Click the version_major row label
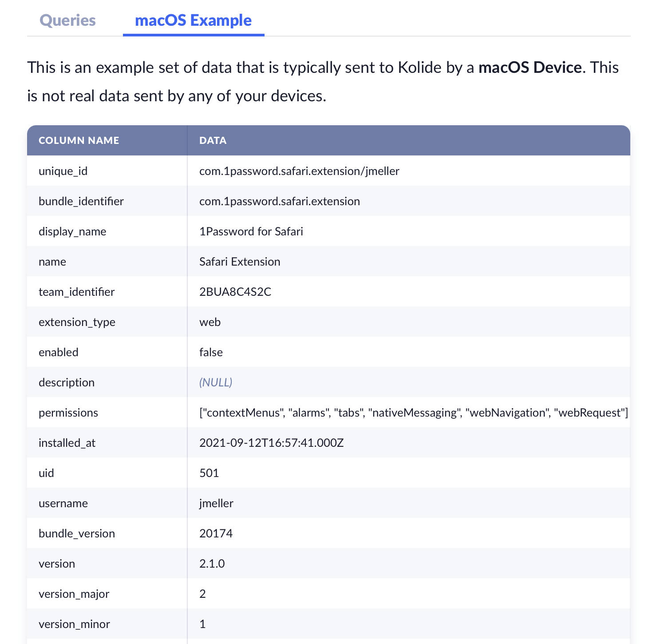Screen dimensions: 672x644 [74, 594]
